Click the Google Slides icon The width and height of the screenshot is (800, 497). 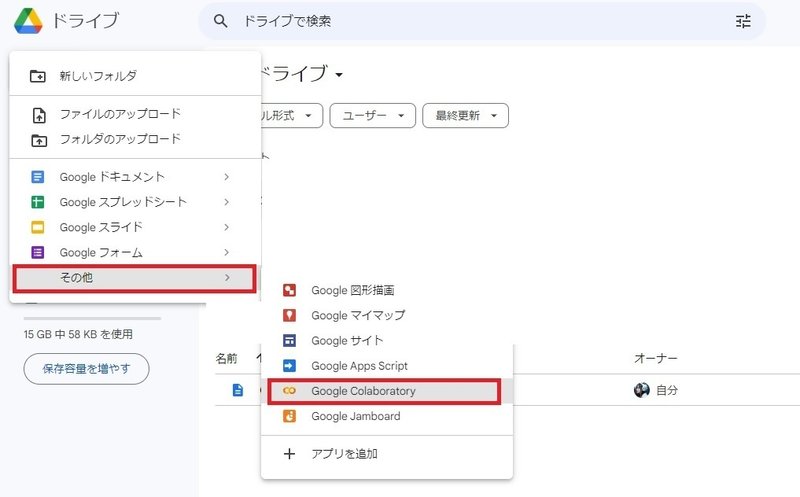[x=38, y=227]
